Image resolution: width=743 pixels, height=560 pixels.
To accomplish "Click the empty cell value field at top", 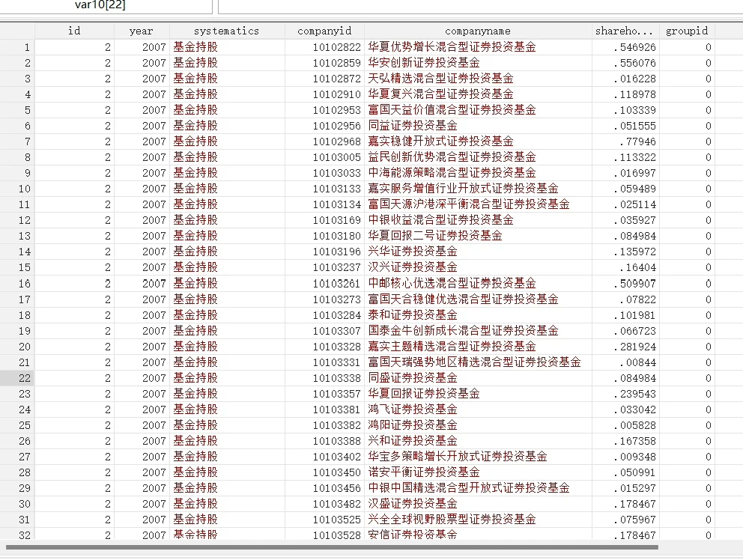I will pyautogui.click(x=479, y=6).
